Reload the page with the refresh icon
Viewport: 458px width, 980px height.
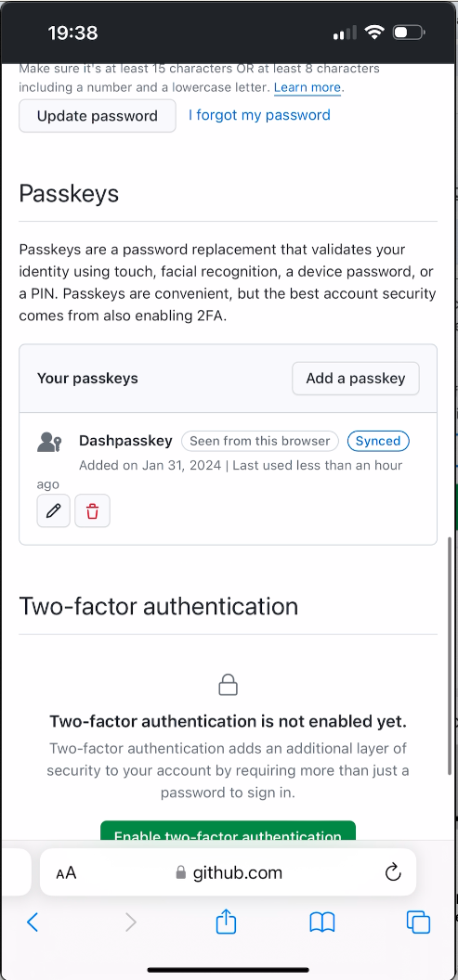tap(392, 871)
